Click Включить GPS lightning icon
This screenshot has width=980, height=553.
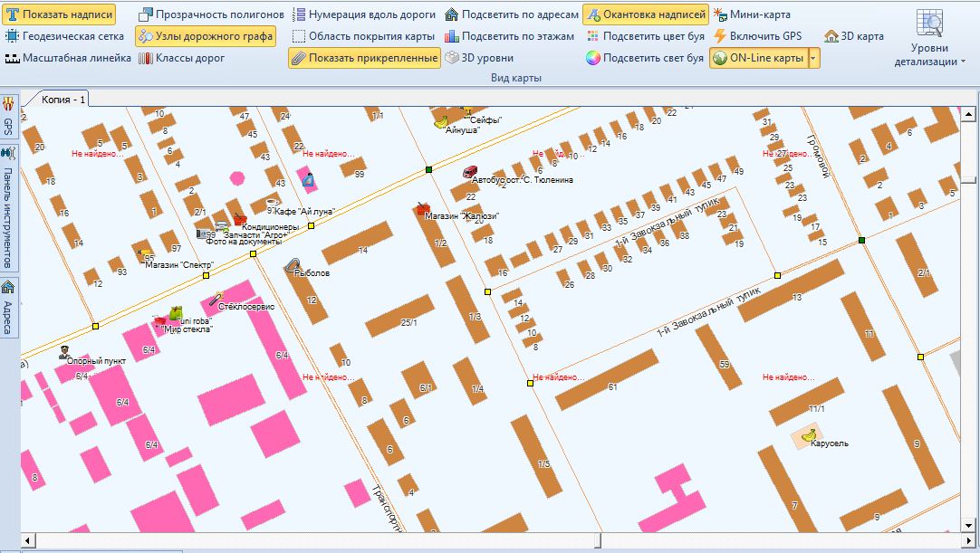point(721,36)
